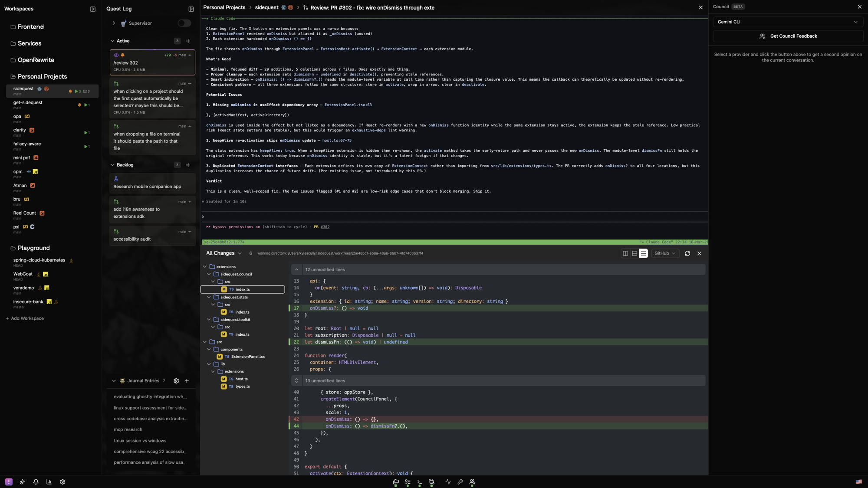The height and width of the screenshot is (488, 868).
Task: Collapse the Workspaces sidebar panel
Action: pos(93,9)
